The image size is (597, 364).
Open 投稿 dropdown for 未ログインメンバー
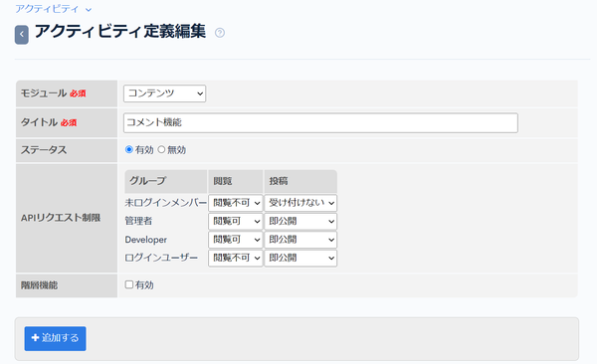pyautogui.click(x=300, y=203)
